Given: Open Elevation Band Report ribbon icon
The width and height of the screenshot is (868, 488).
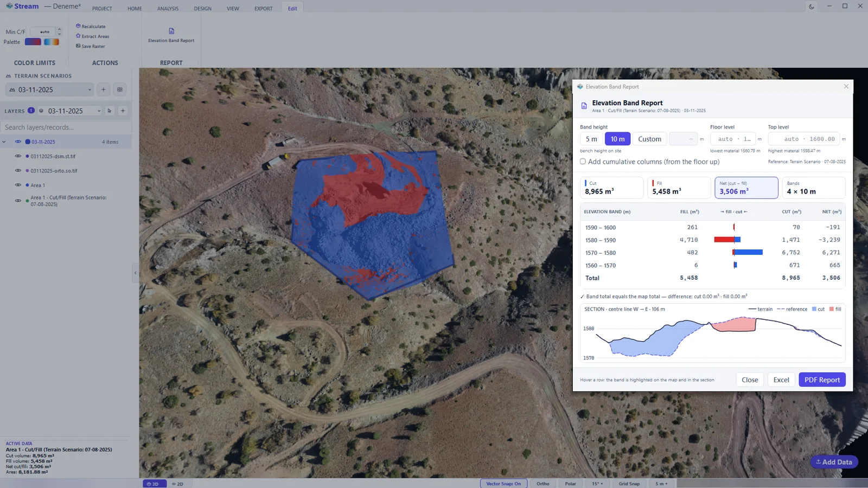Looking at the screenshot, I should (x=171, y=31).
